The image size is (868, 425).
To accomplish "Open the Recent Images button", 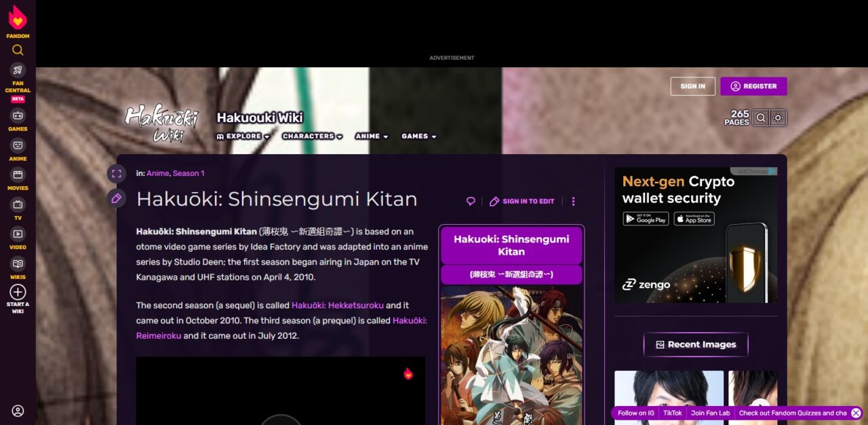I will pyautogui.click(x=696, y=345).
